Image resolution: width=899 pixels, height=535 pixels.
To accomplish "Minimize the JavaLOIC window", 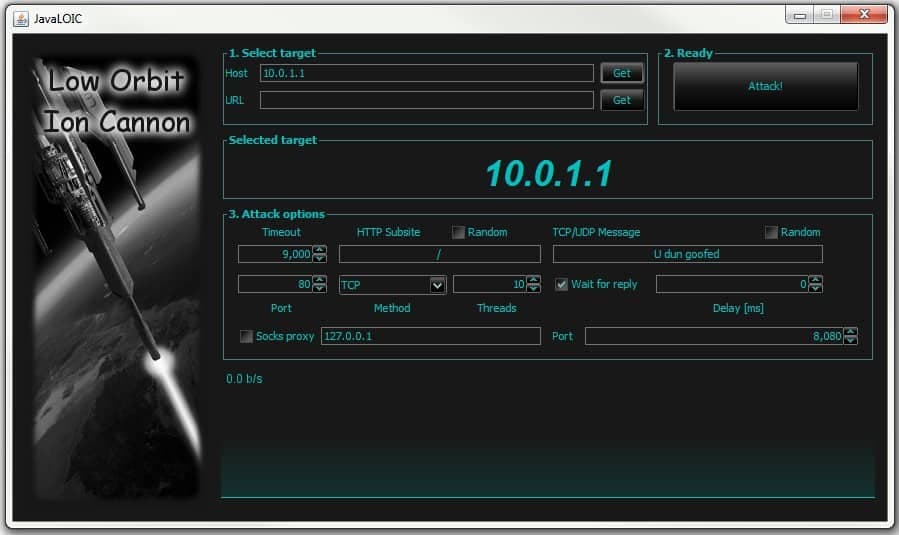I will coord(800,14).
